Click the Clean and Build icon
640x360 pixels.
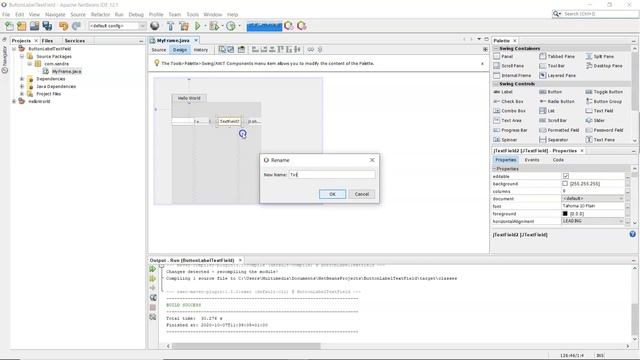pos(184,26)
